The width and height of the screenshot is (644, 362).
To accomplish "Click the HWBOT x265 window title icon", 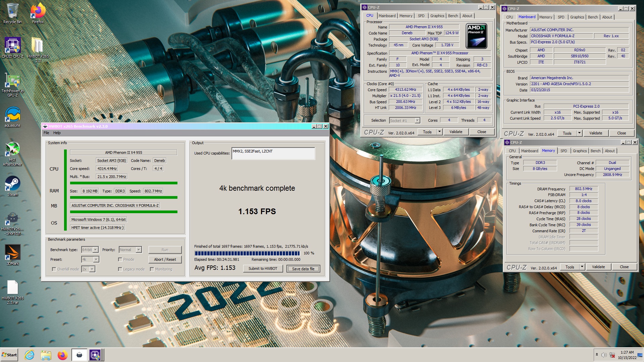I will point(45,126).
